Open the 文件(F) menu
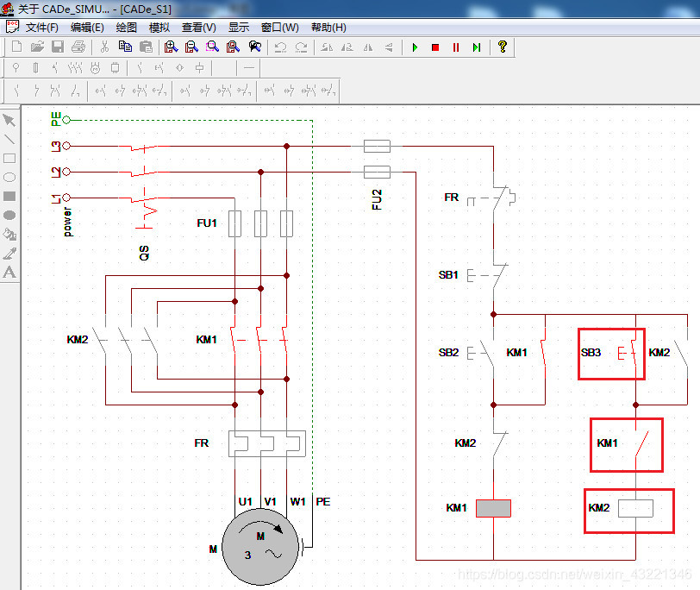The height and width of the screenshot is (590, 700). coord(42,28)
